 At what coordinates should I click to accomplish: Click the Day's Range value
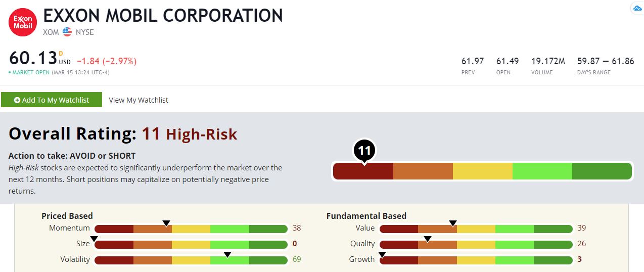tap(606, 61)
